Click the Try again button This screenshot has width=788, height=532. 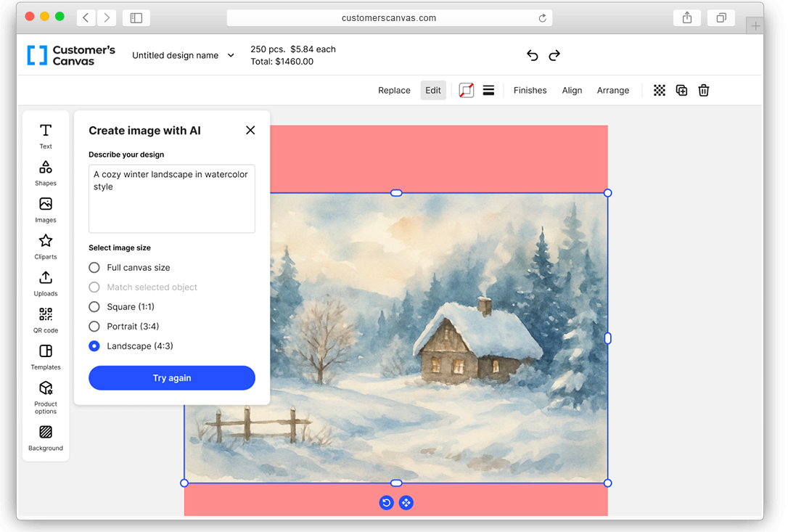(172, 377)
